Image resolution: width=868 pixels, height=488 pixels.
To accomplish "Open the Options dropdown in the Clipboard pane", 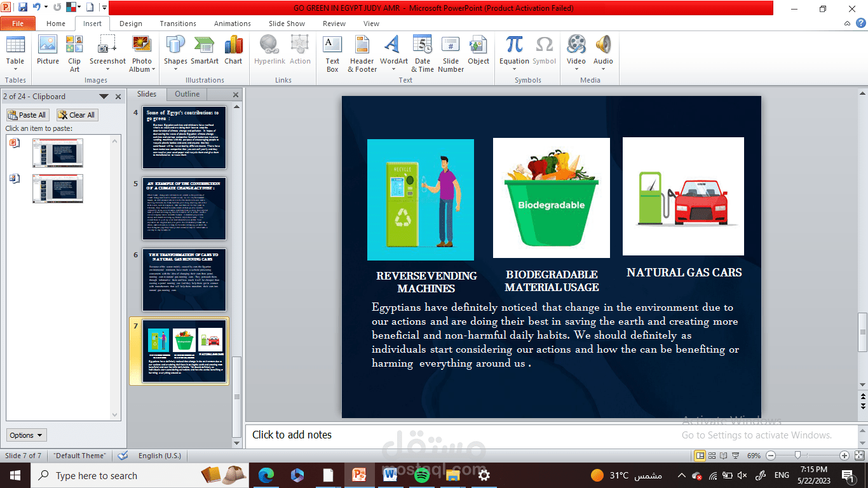I will (x=25, y=435).
